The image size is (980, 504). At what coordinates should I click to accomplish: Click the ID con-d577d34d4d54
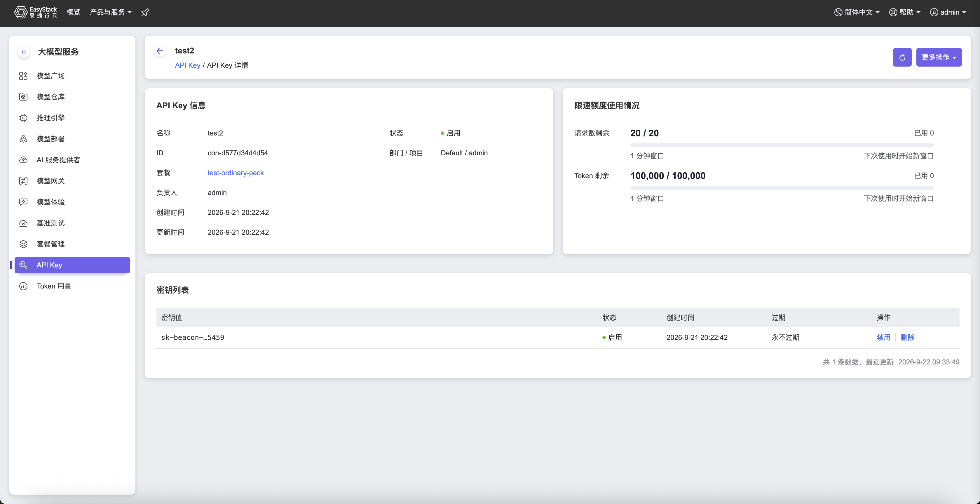click(x=238, y=153)
